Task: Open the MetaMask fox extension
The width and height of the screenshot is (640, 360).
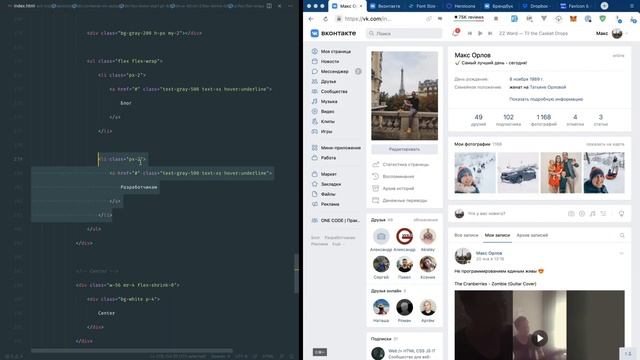Action: click(573, 19)
